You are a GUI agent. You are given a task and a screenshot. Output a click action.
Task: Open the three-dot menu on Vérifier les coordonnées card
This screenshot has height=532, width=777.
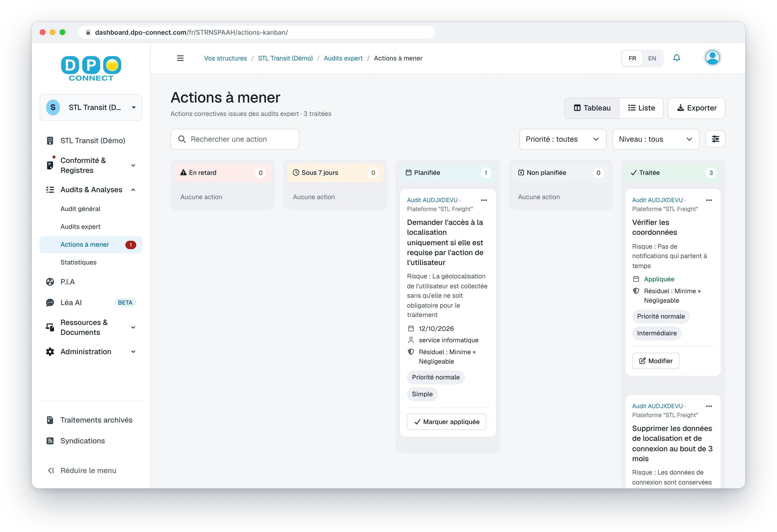click(709, 200)
